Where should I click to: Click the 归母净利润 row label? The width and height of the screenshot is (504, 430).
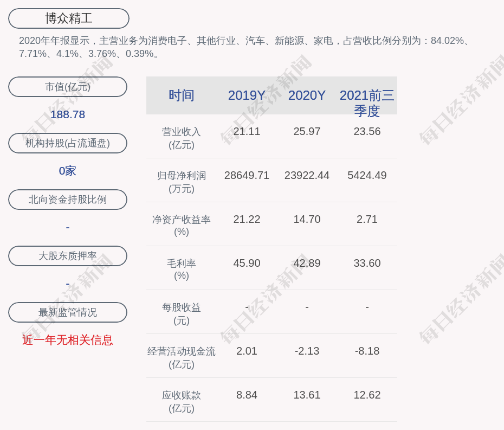point(182,182)
